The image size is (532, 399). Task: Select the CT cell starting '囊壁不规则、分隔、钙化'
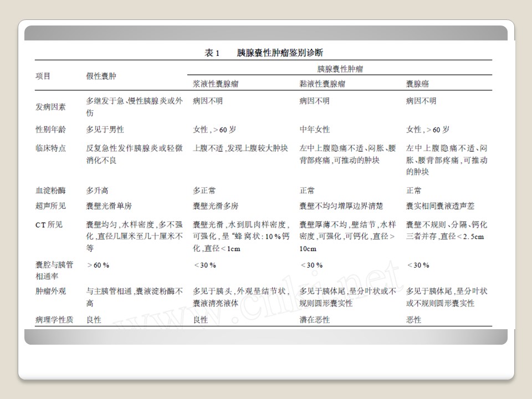click(x=447, y=231)
